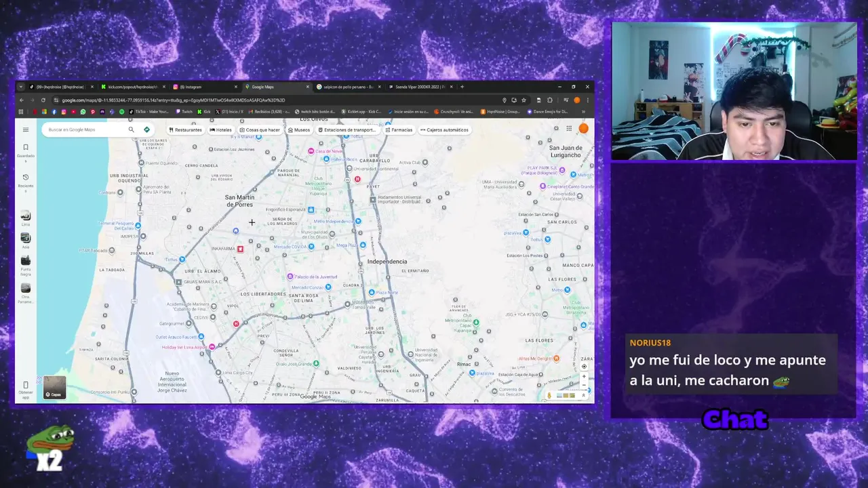
Task: Open the Recientes history panel
Action: pyautogui.click(x=26, y=180)
